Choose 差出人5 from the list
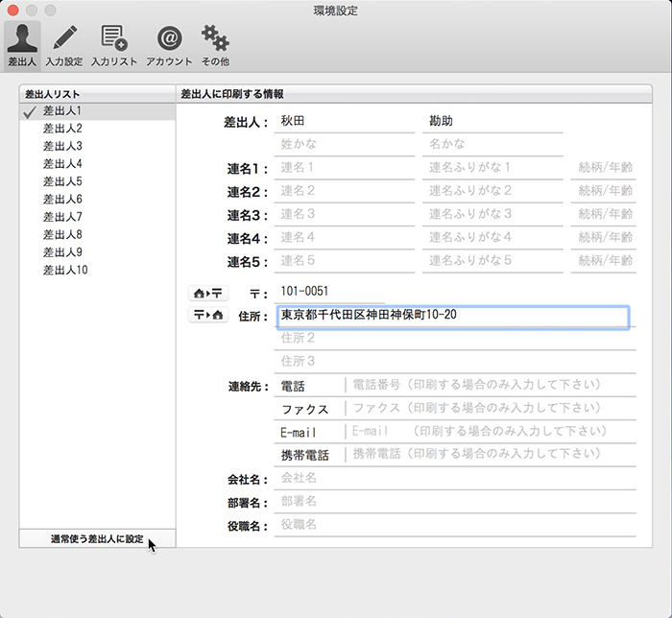The image size is (672, 618). click(63, 181)
